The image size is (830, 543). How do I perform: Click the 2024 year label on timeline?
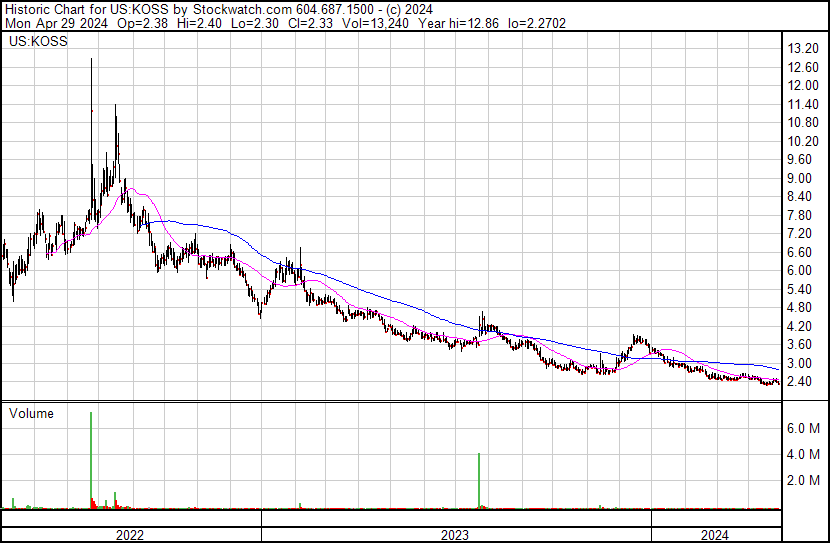click(x=715, y=535)
